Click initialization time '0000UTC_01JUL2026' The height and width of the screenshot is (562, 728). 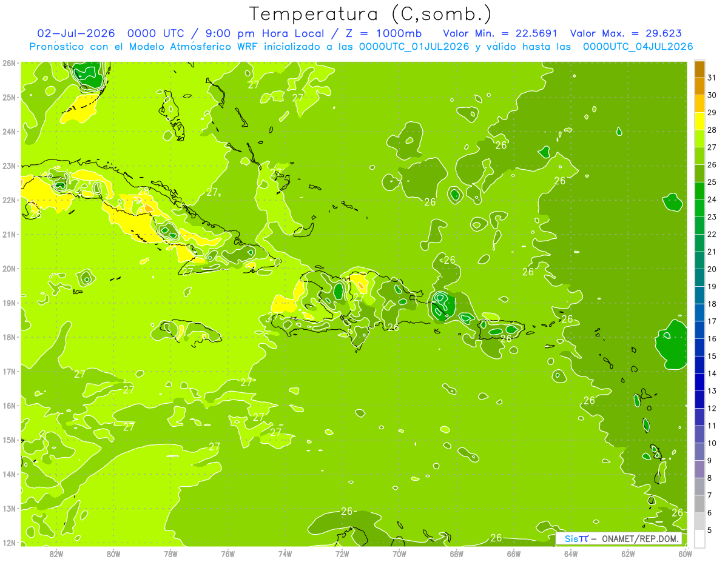(413, 46)
